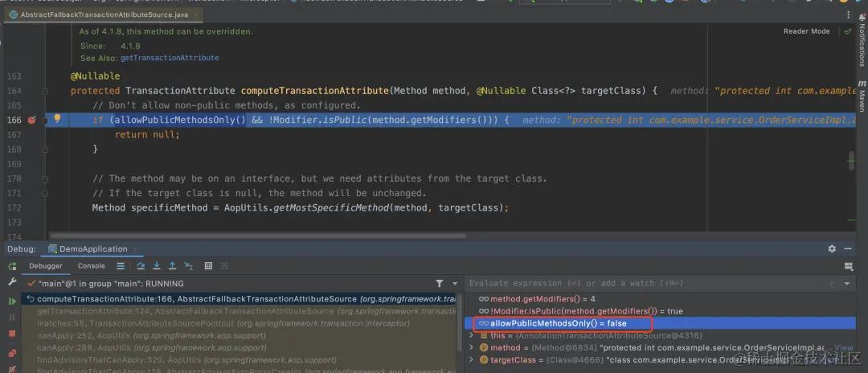Select !Modifier.isPublic watch row

coord(662,311)
